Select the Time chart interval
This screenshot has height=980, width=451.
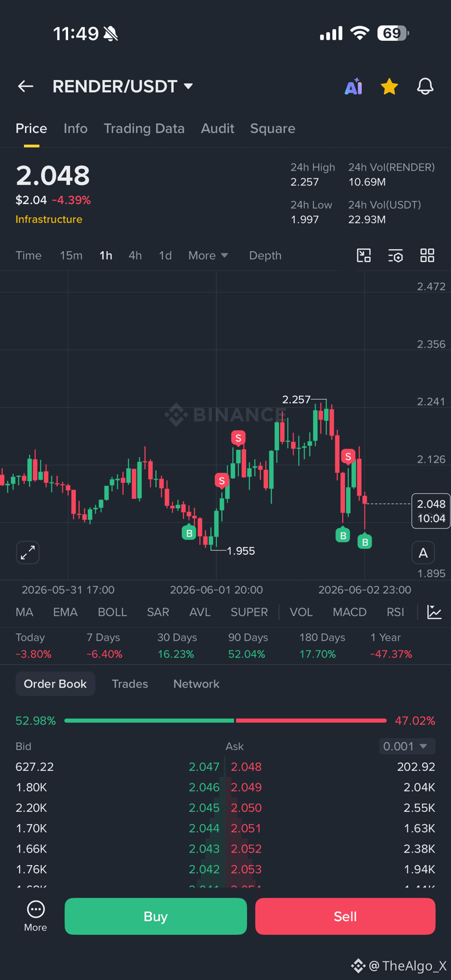[28, 255]
